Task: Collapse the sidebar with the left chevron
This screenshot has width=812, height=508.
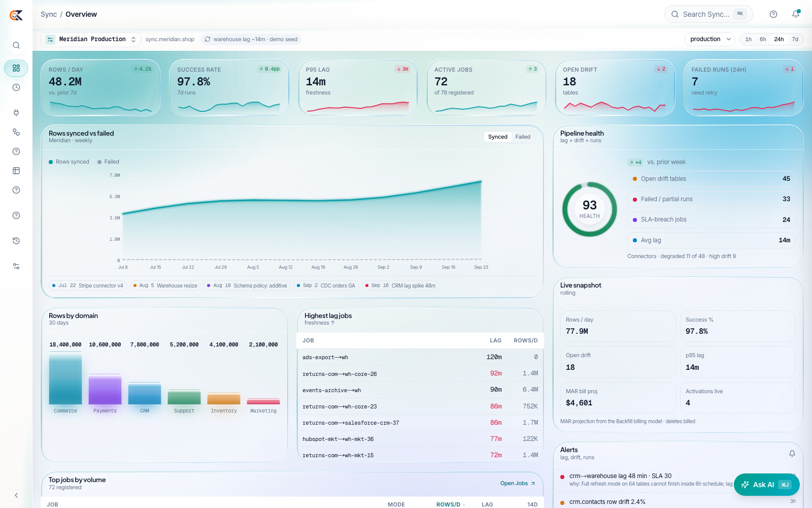Action: (16, 495)
